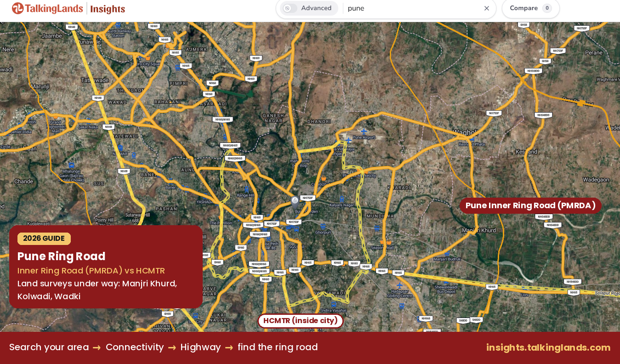This screenshot has height=364, width=620.
Task: Click the Manjari Khurd label
Action: [x=479, y=230]
